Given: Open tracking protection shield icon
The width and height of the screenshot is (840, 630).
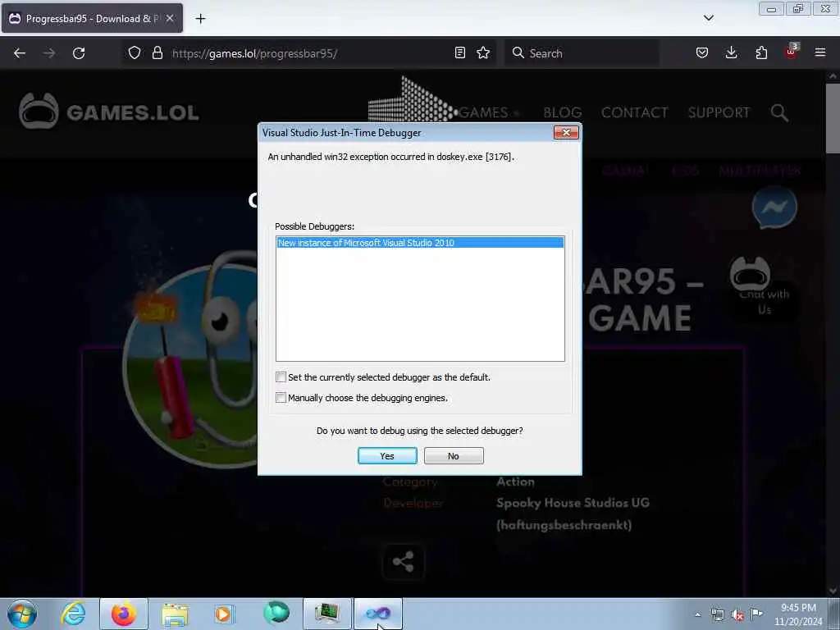Looking at the screenshot, I should coord(135,53).
